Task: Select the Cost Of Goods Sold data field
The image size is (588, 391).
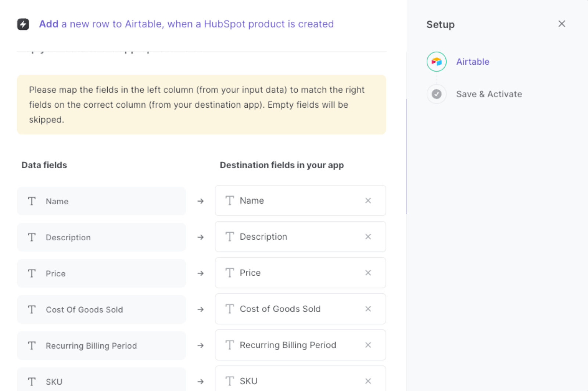Action: [101, 309]
